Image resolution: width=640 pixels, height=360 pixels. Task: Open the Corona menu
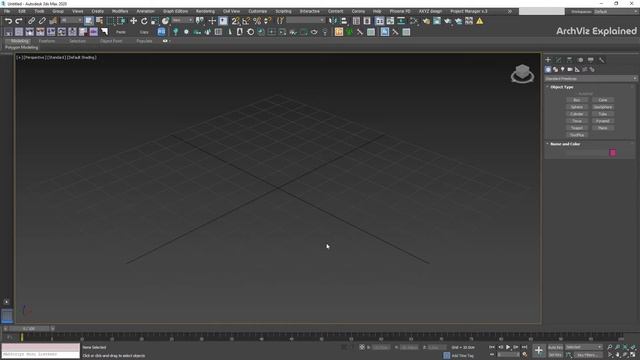click(x=358, y=11)
